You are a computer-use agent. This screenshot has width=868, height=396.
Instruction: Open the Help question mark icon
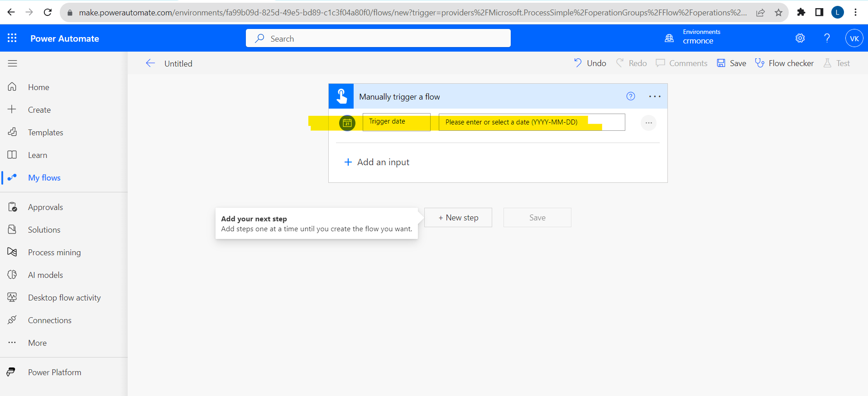coord(827,38)
